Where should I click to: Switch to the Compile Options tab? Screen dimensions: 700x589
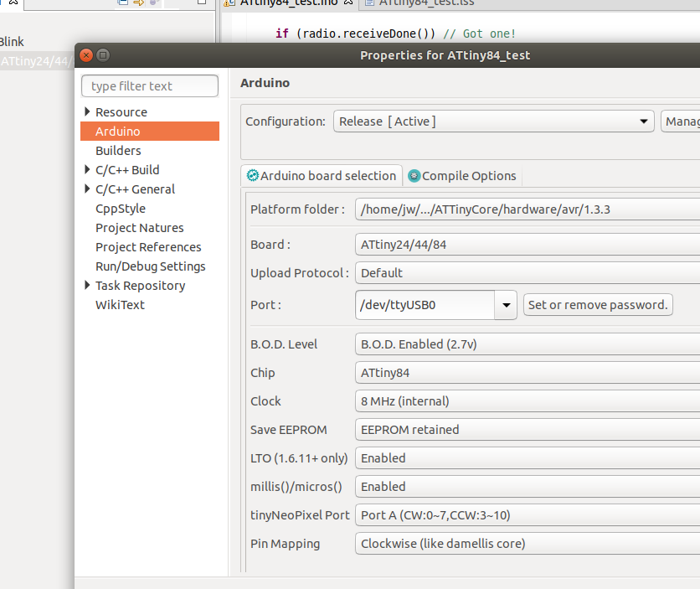(462, 175)
